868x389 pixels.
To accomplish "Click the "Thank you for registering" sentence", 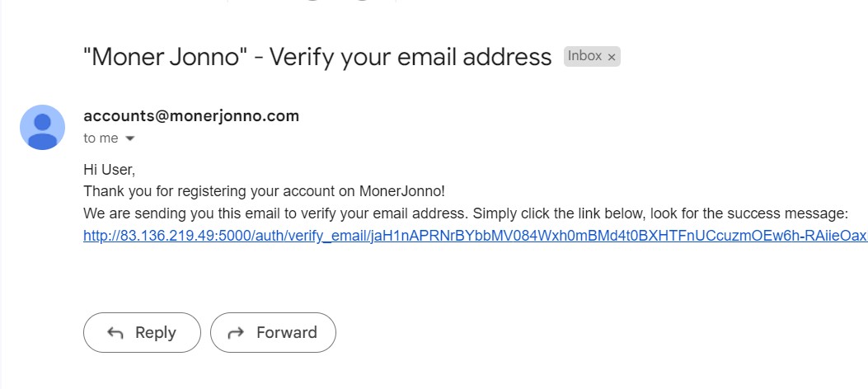I will tap(264, 191).
